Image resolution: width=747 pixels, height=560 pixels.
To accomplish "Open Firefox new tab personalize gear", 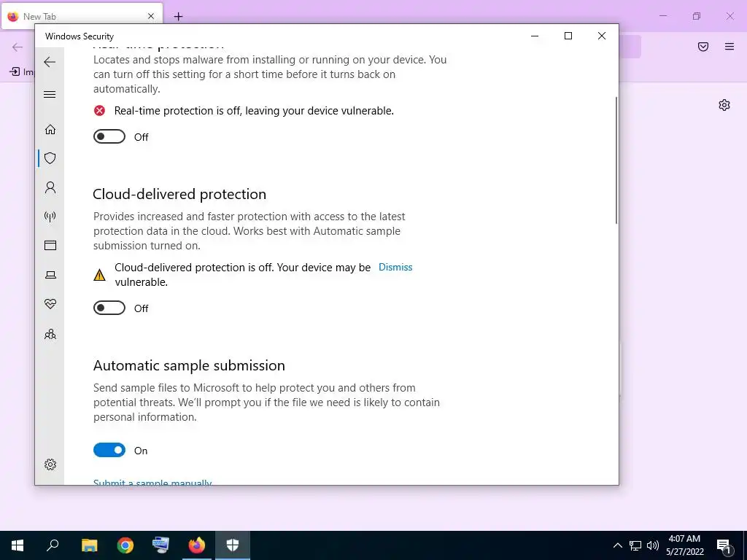I will coord(724,105).
